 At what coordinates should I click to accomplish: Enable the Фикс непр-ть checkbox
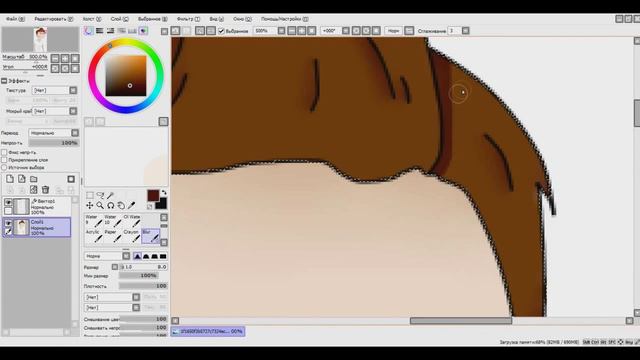(4, 152)
